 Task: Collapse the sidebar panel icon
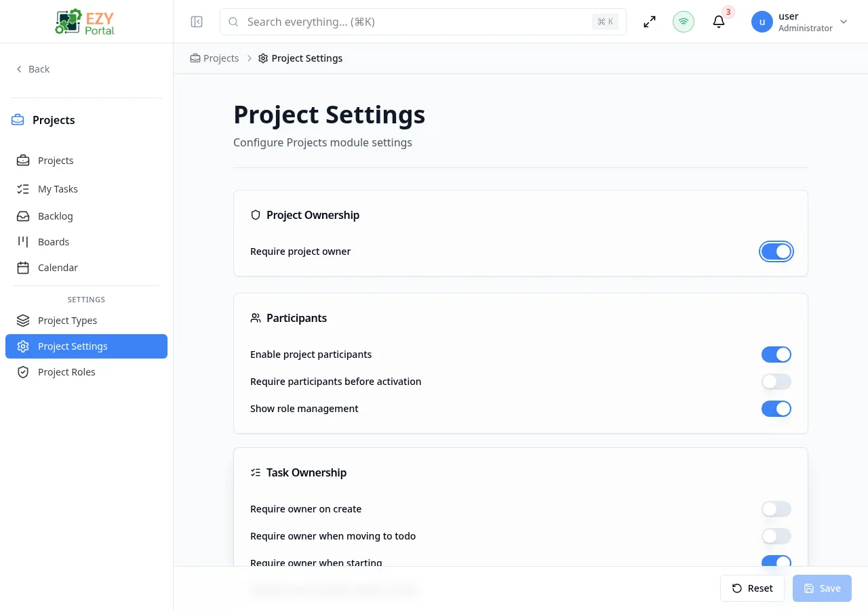[x=197, y=22]
